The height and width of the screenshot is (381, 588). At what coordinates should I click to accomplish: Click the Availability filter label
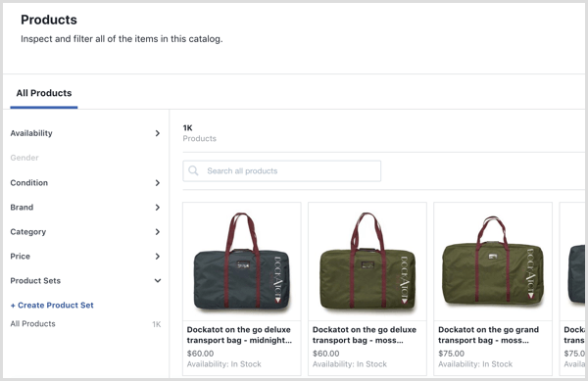point(31,133)
